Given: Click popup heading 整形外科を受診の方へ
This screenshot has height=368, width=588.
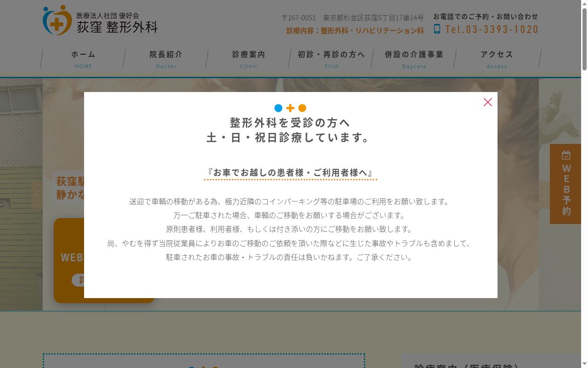Looking at the screenshot, I should 290,122.
